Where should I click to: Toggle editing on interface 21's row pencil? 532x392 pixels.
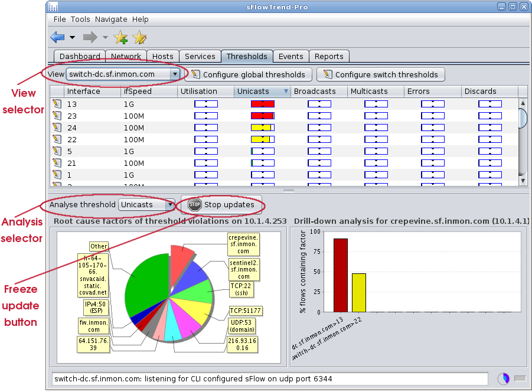[57, 163]
